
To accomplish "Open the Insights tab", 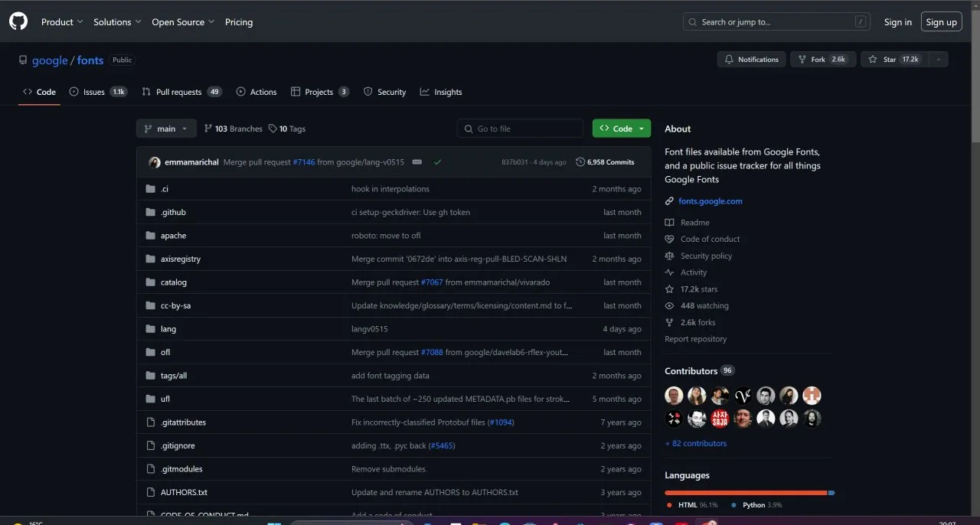I will (x=441, y=92).
